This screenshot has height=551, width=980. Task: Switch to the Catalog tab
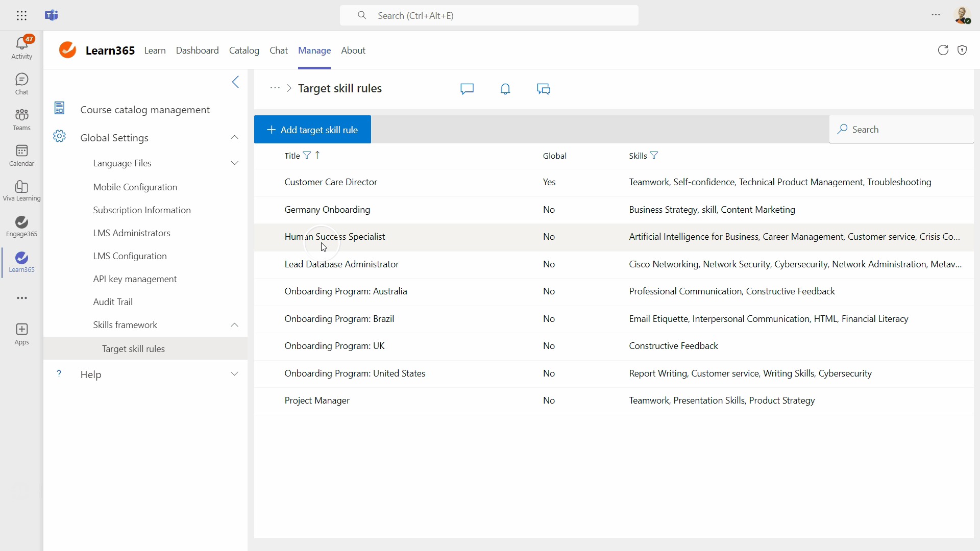pos(244,51)
